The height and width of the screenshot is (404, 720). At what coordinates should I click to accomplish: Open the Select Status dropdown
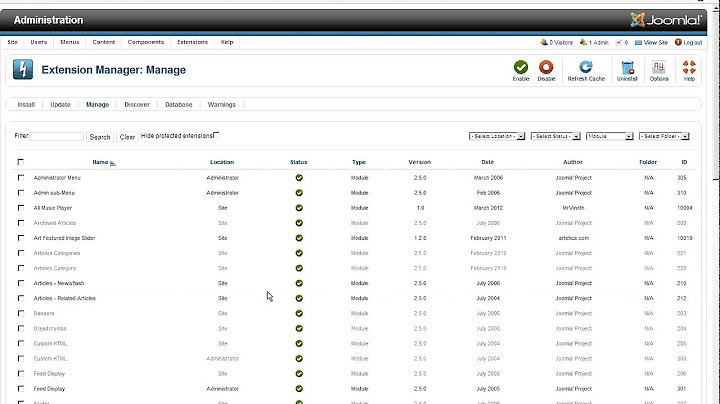tap(556, 136)
